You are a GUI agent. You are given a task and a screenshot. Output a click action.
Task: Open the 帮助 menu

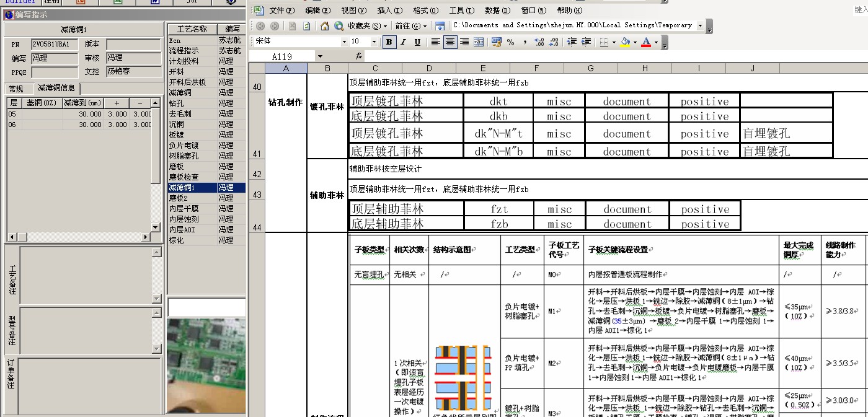tap(569, 11)
